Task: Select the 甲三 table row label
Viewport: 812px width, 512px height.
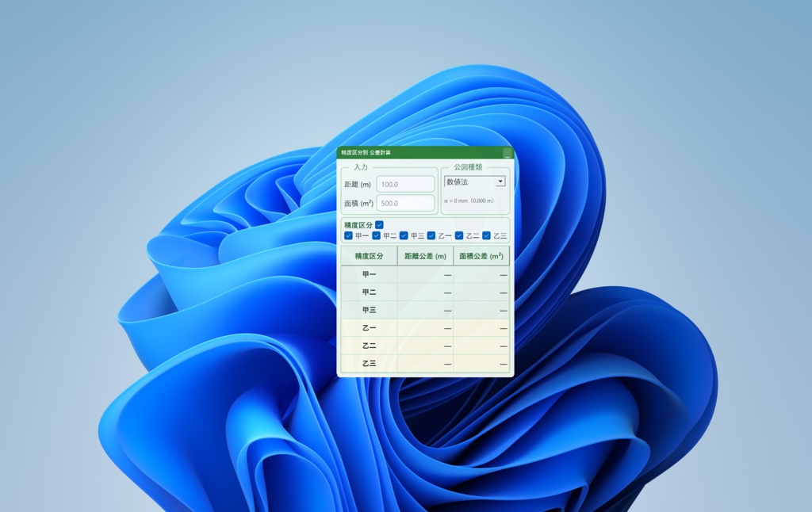Action: click(370, 310)
